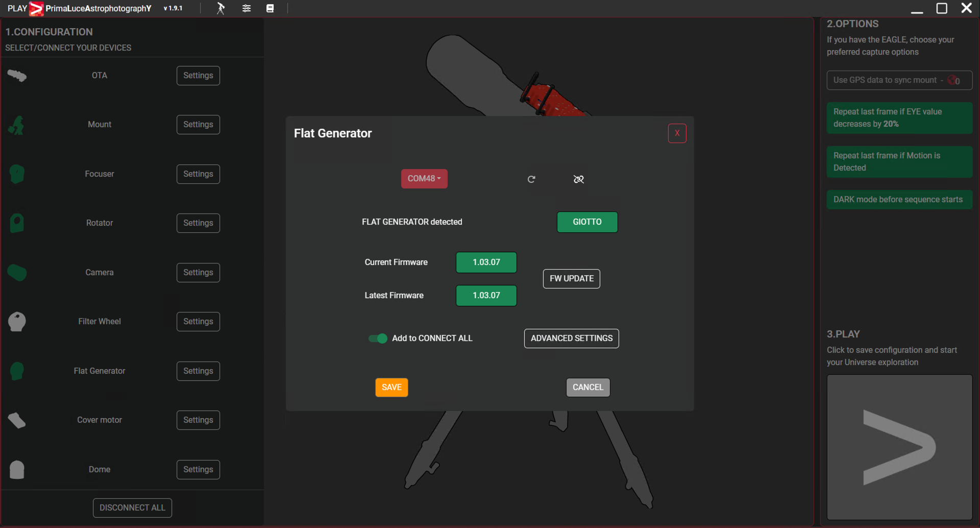The image size is (980, 528).
Task: Open Settings for Mount
Action: click(x=198, y=125)
